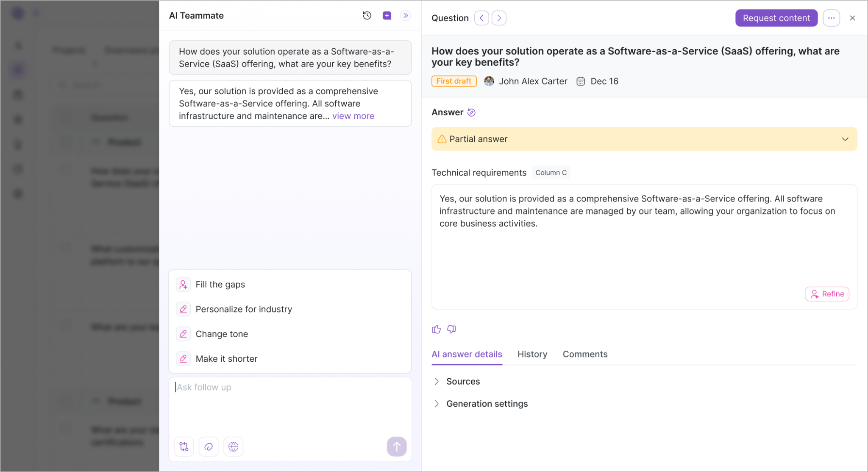The height and width of the screenshot is (472, 868).
Task: Go to the next question arrow
Action: pos(499,18)
